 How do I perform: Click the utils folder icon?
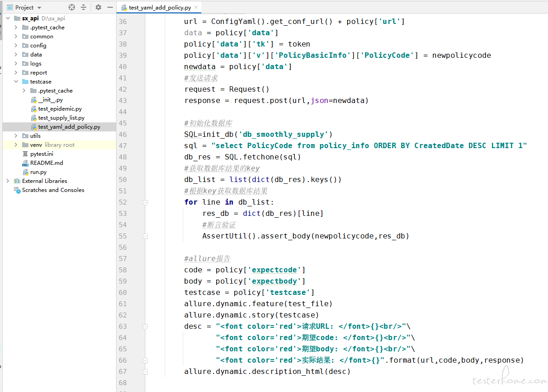point(26,136)
